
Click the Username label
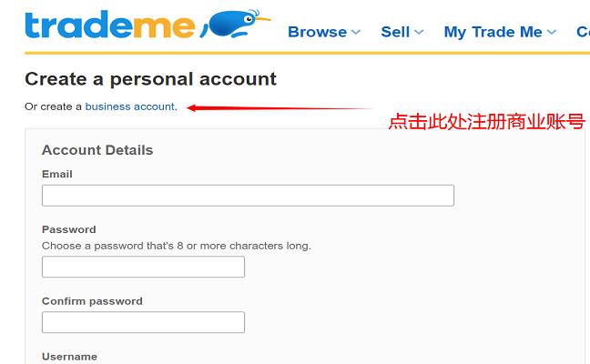(x=69, y=357)
